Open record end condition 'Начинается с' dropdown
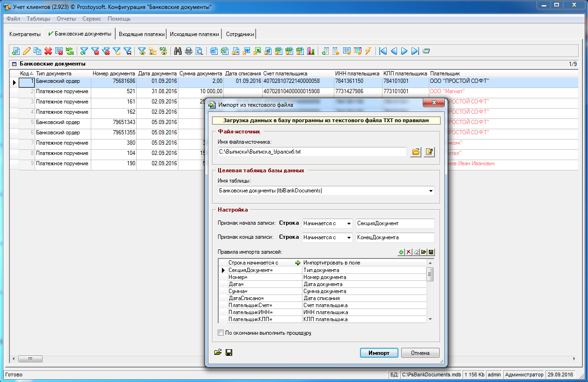 pyautogui.click(x=349, y=237)
